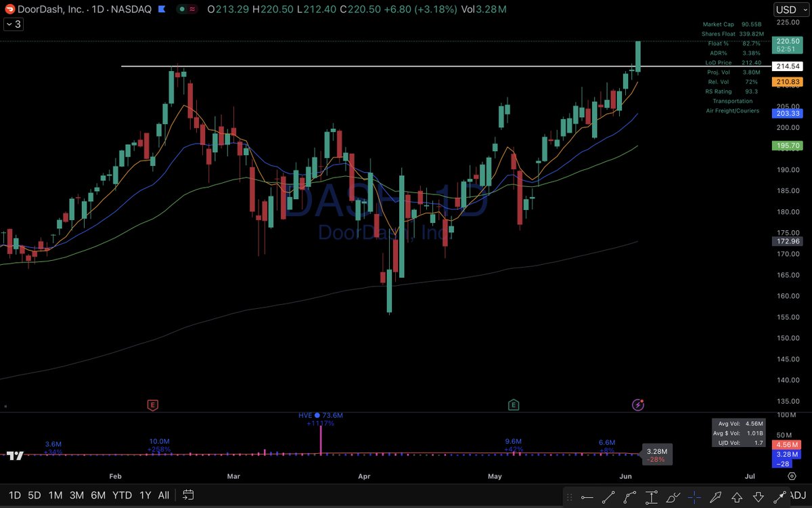Screen dimensions: 812x508
Task: Switch to the All time range
Action: tap(164, 496)
